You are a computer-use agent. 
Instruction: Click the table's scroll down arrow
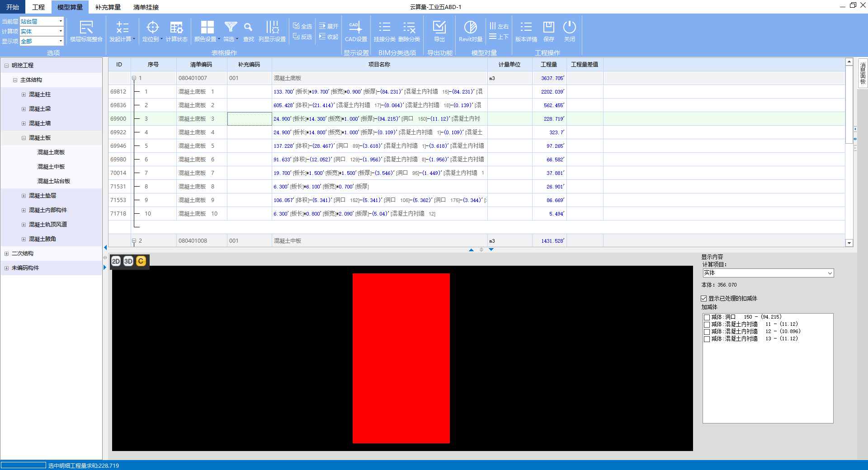click(849, 243)
